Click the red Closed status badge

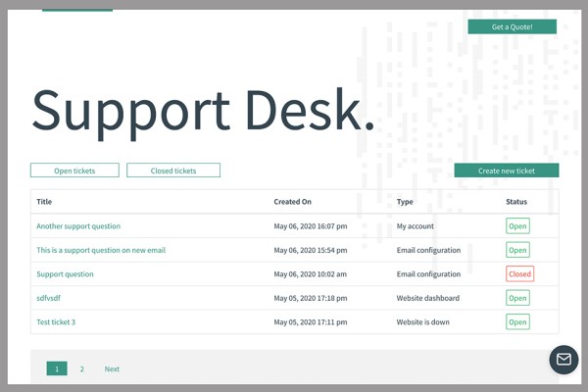point(519,273)
